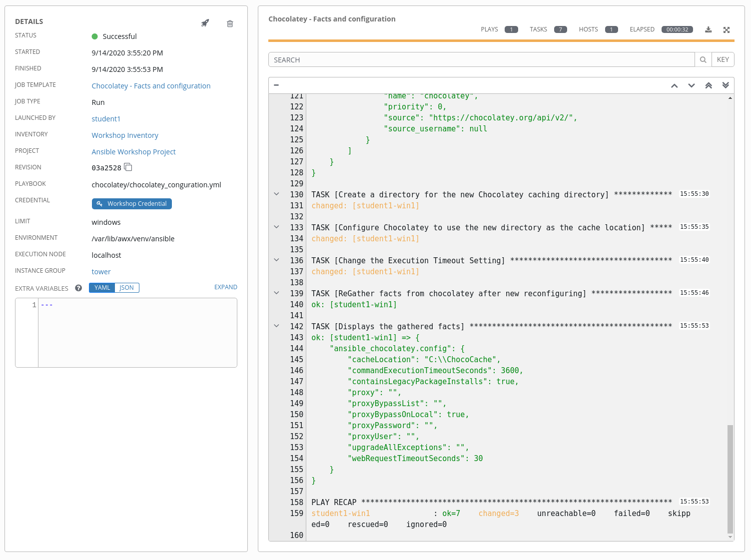Copy revision 03a2528 to clipboard
The width and height of the screenshot is (751, 560).
(x=128, y=167)
